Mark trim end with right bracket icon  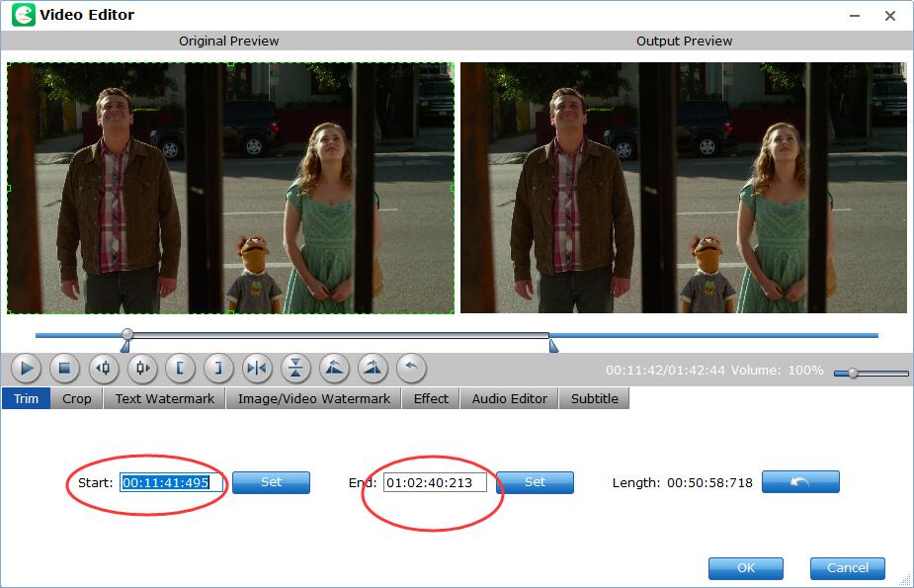click(218, 369)
